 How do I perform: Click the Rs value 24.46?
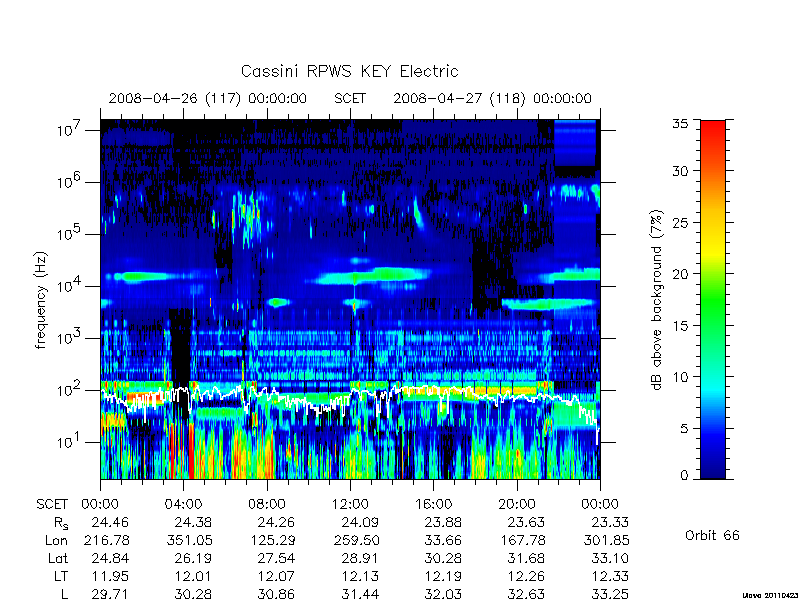point(110,522)
